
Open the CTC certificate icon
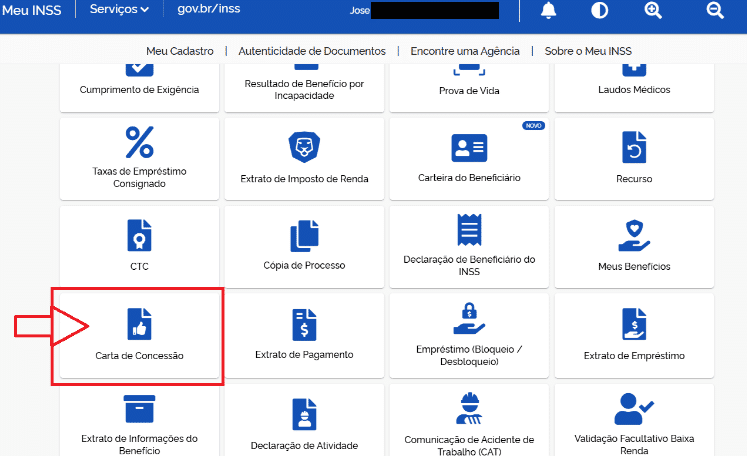pyautogui.click(x=139, y=236)
